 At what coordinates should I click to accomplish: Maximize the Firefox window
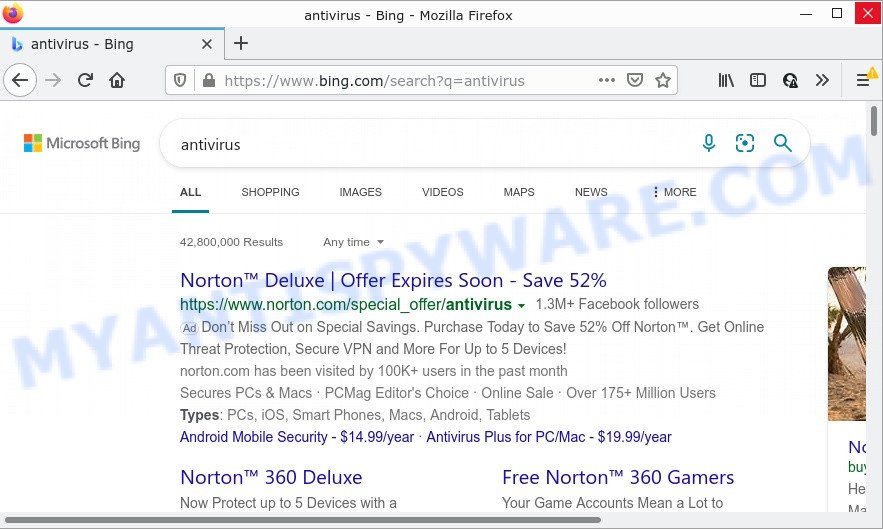(x=837, y=13)
